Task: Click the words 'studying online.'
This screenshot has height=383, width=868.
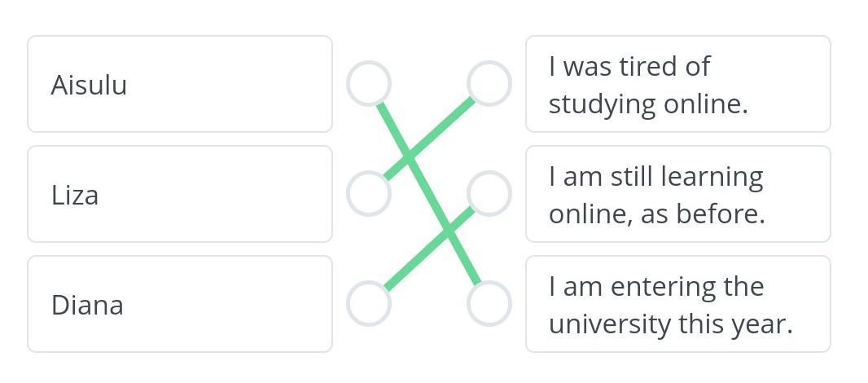Action: [x=648, y=103]
